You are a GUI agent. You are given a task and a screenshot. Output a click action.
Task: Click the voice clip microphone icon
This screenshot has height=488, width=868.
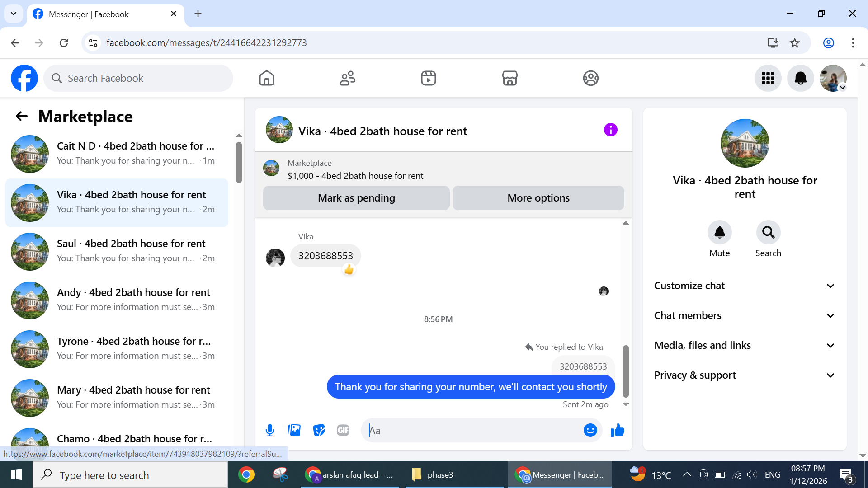pyautogui.click(x=270, y=430)
